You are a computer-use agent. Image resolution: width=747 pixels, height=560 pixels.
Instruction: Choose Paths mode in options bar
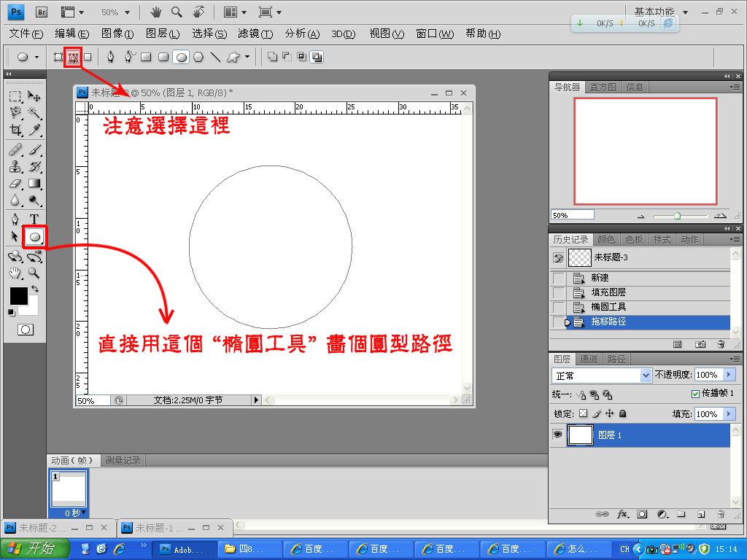73,57
